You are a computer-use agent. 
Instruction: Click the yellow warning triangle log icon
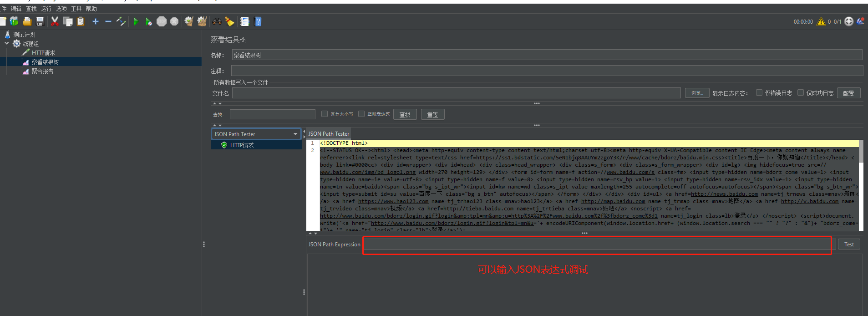(x=821, y=21)
